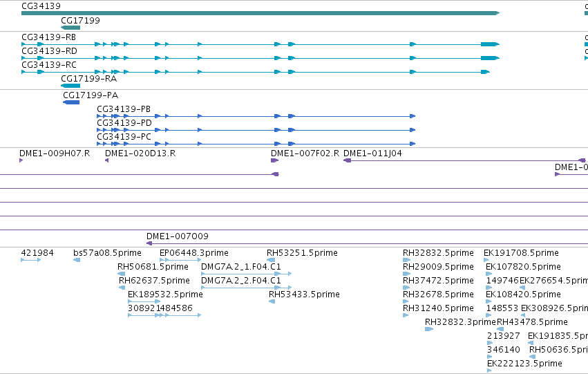This screenshot has width=588, height=374.
Task: Select the CG34139-RB transcript label
Action: [x=49, y=37]
